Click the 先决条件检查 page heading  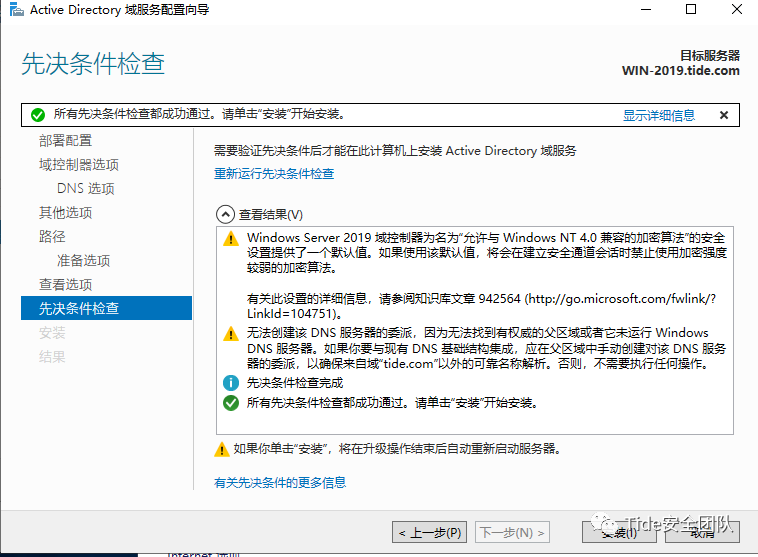93,63
